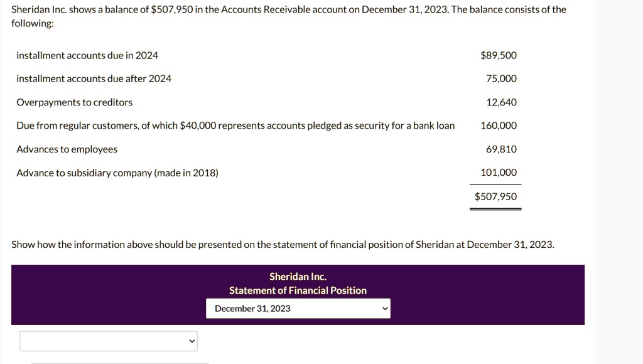Select the Overpayments to creditors label
This screenshot has height=364, width=643.
point(75,102)
